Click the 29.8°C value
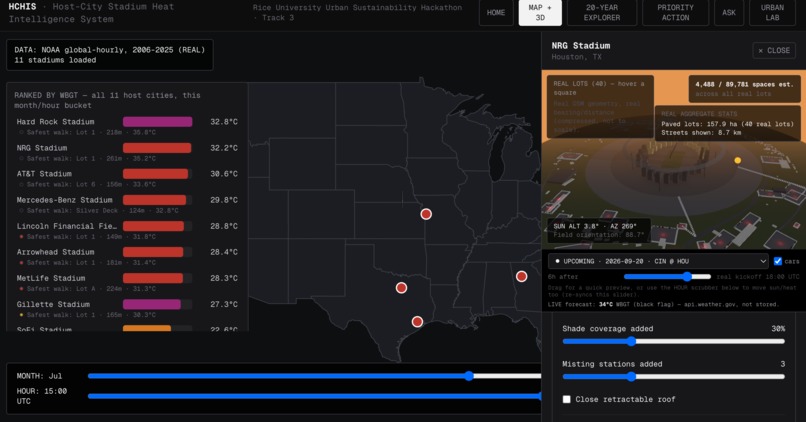The width and height of the screenshot is (806, 422). click(224, 200)
